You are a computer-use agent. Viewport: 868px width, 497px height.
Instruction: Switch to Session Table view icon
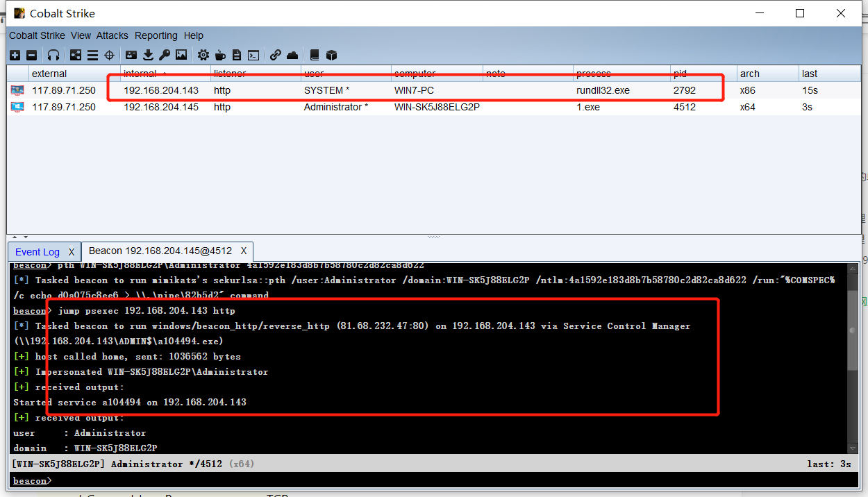click(x=92, y=55)
